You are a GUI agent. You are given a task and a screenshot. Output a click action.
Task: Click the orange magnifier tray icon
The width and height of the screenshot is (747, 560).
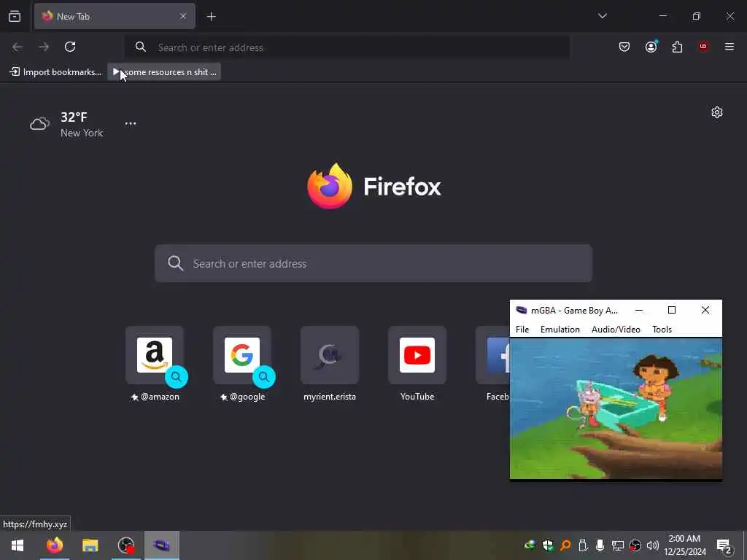(x=565, y=545)
